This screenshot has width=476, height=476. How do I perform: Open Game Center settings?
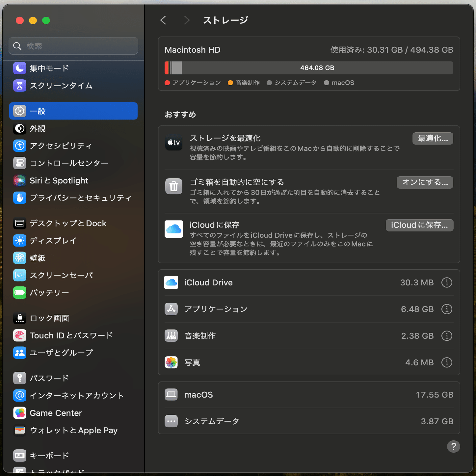tap(56, 413)
